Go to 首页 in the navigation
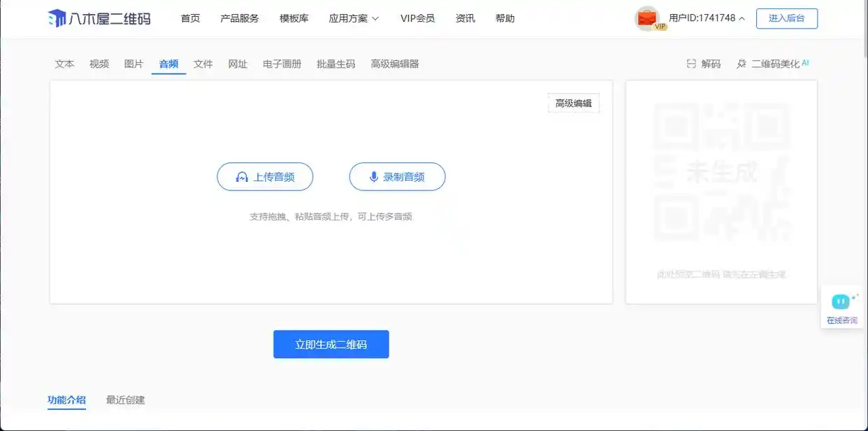868x431 pixels. [x=190, y=18]
